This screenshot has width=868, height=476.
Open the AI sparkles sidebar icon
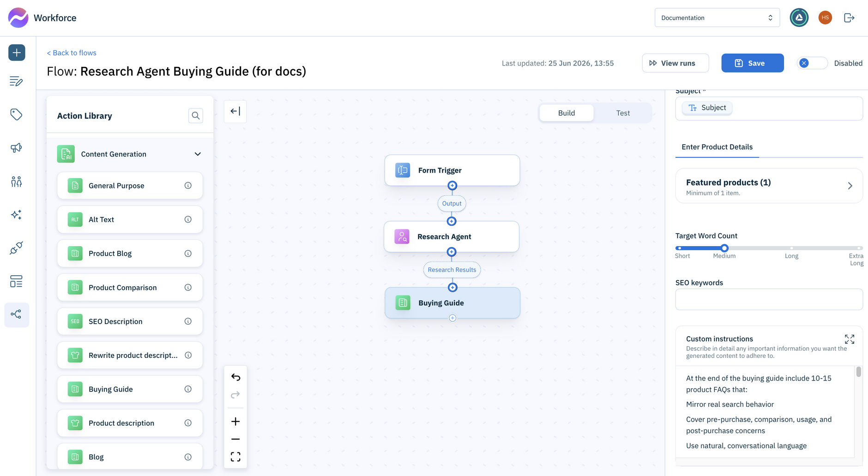(x=17, y=215)
